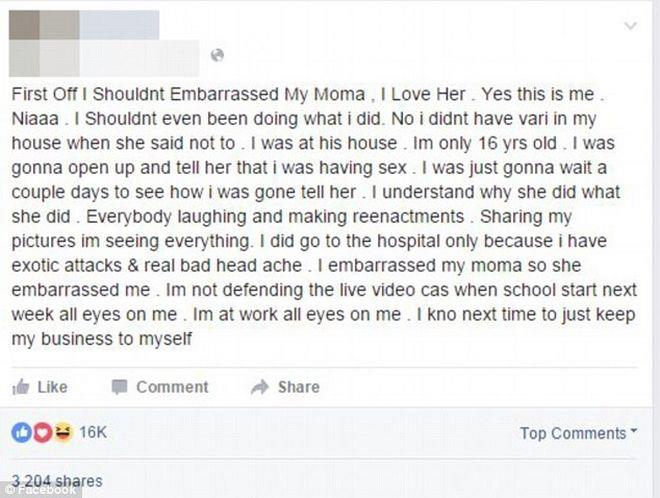Click the blurred profile picture thumbnail

(44, 43)
